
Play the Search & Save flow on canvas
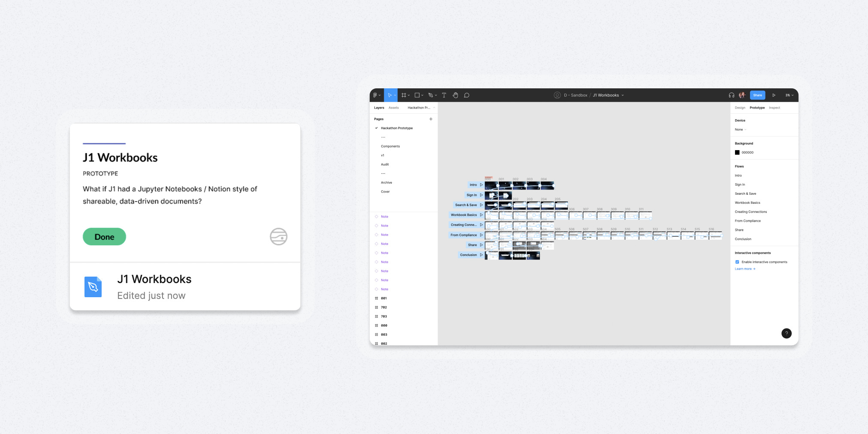click(481, 205)
